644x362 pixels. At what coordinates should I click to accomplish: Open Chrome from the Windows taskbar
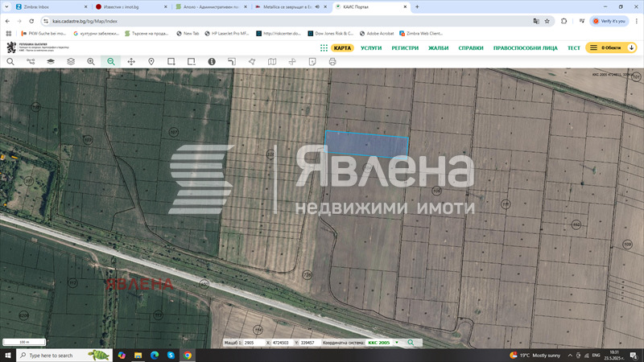188,355
